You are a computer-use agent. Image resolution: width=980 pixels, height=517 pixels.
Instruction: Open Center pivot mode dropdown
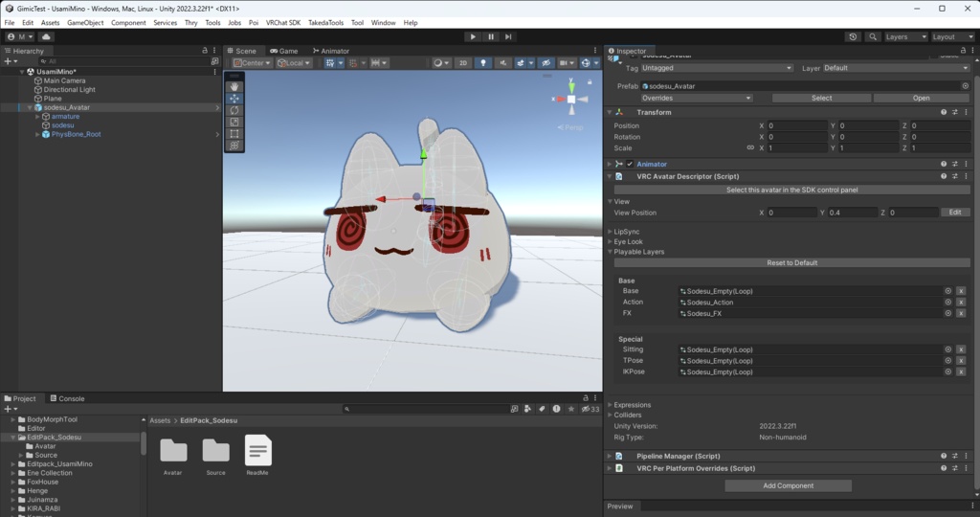pyautogui.click(x=252, y=63)
